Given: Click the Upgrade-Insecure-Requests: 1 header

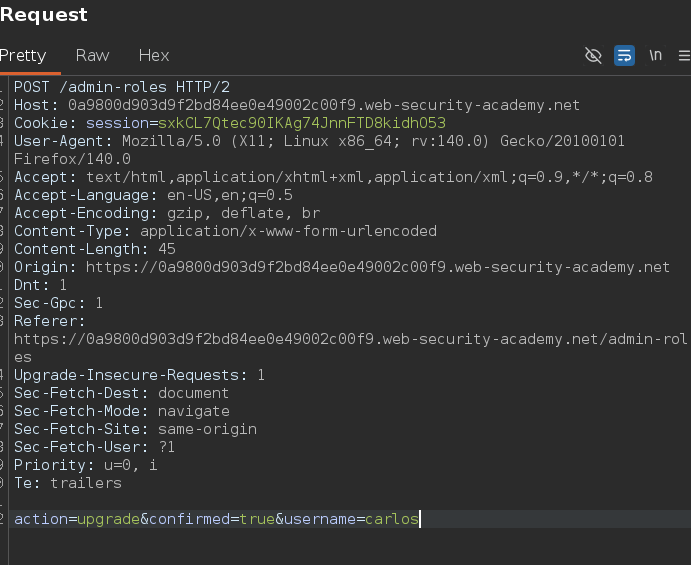Looking at the screenshot, I should tap(139, 375).
